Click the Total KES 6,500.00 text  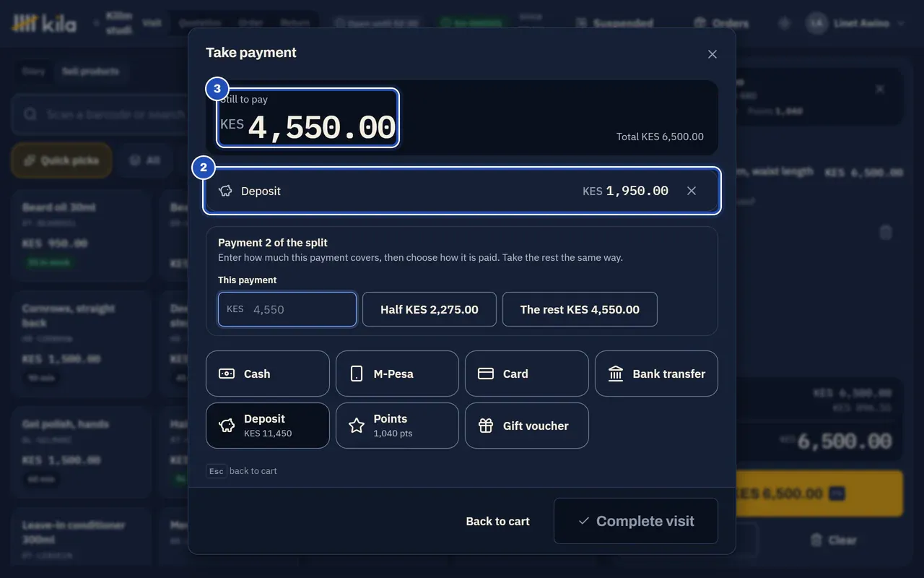pyautogui.click(x=660, y=137)
